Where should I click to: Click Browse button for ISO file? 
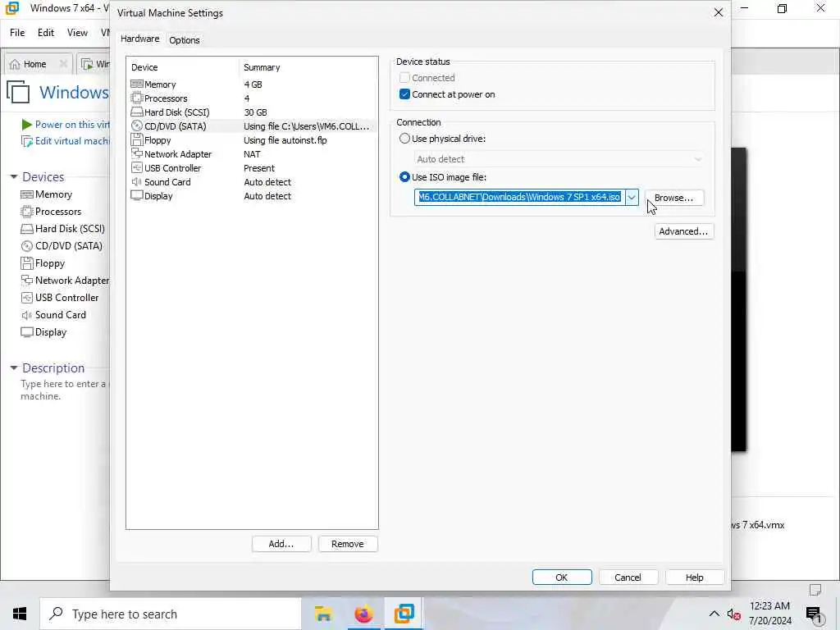(674, 198)
